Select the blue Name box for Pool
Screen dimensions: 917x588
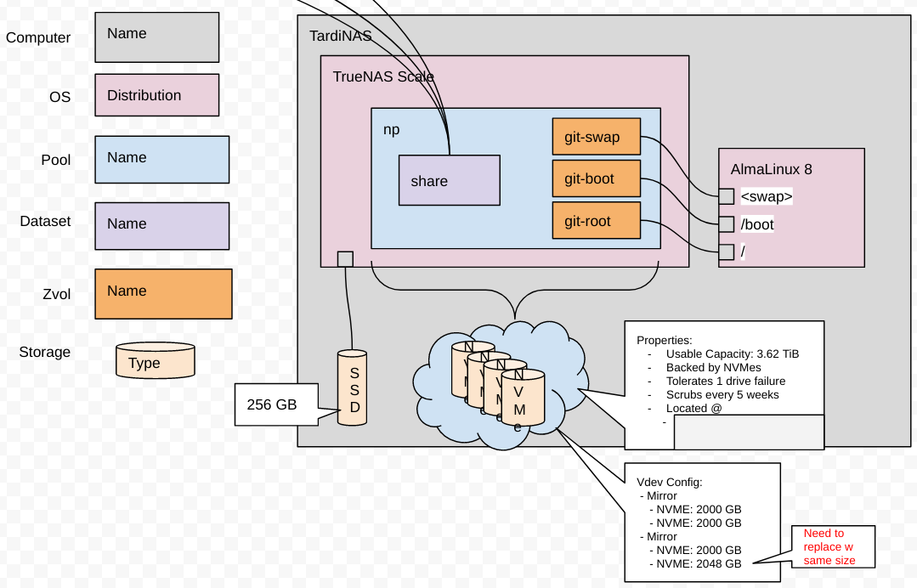(x=162, y=160)
